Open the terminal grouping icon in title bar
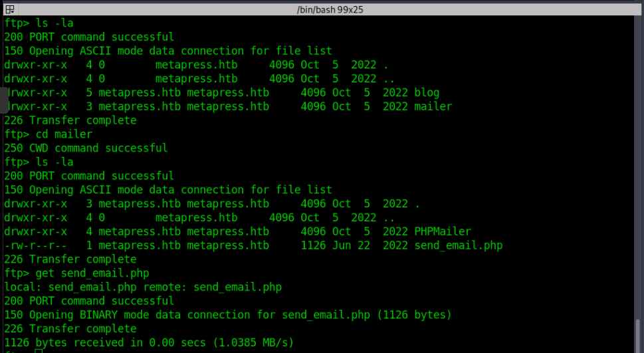This screenshot has height=353, width=644. point(10,9)
